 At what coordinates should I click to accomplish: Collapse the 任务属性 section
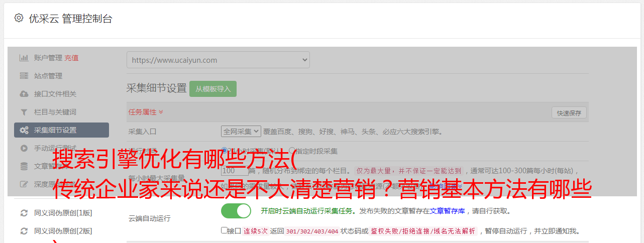[146, 112]
